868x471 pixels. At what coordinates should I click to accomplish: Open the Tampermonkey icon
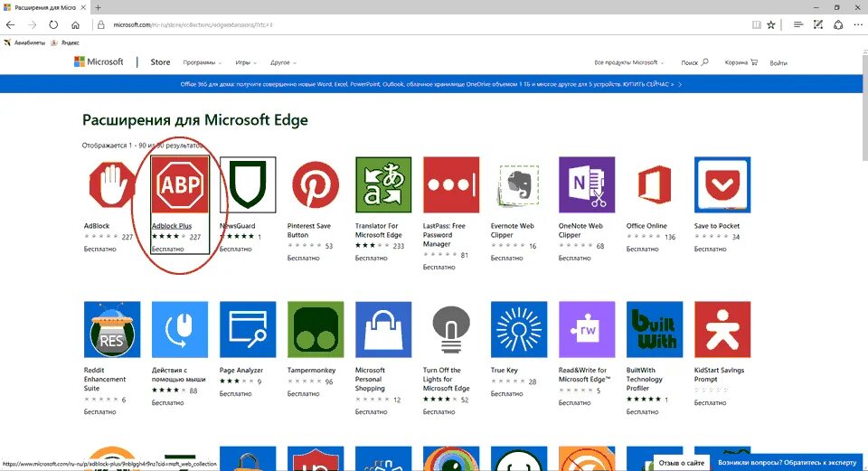coord(316,329)
